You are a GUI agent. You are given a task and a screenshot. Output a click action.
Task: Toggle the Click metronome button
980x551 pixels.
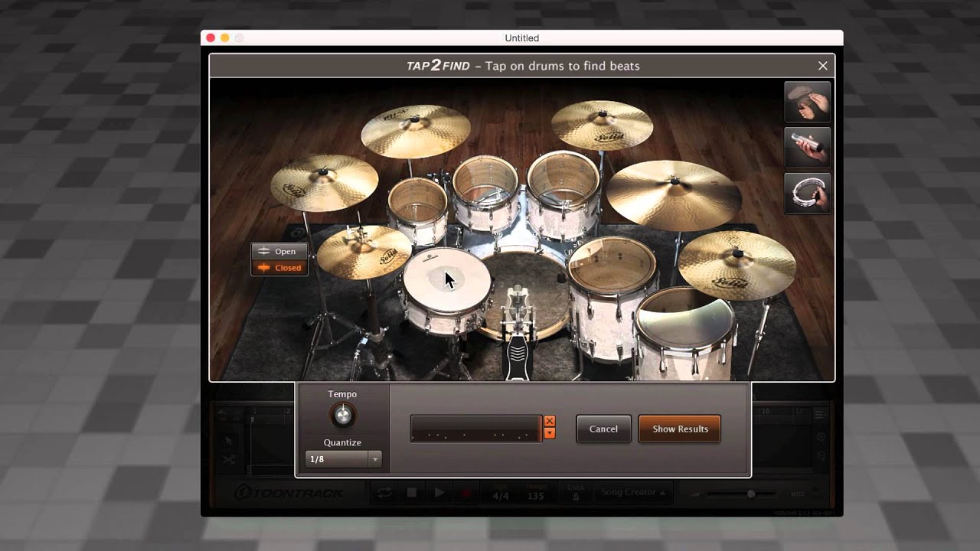click(576, 493)
